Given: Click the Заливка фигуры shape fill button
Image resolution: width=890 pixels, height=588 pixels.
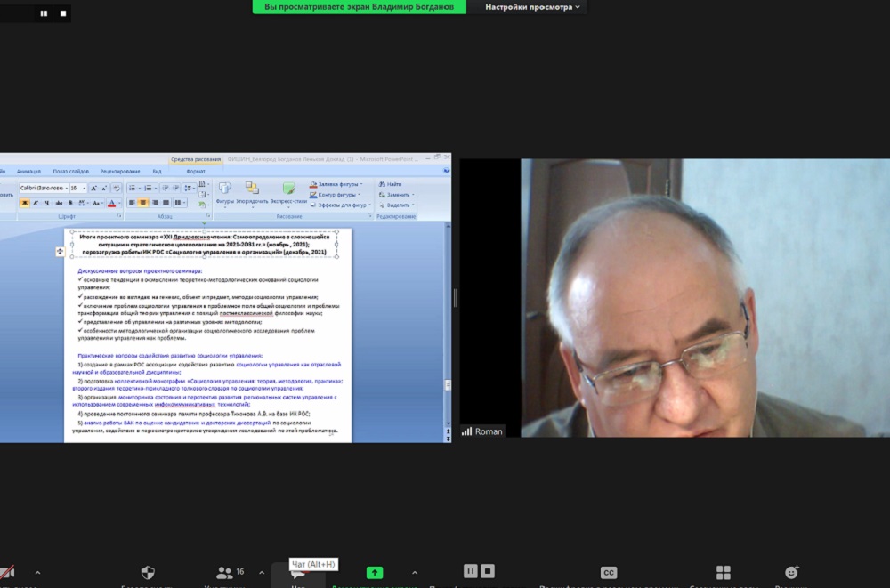Looking at the screenshot, I should (335, 184).
